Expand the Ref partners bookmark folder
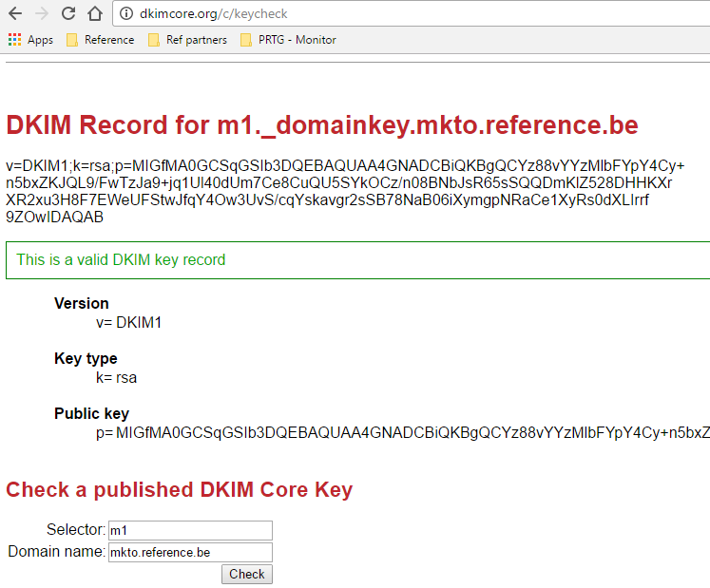The image size is (710, 588). (x=187, y=40)
